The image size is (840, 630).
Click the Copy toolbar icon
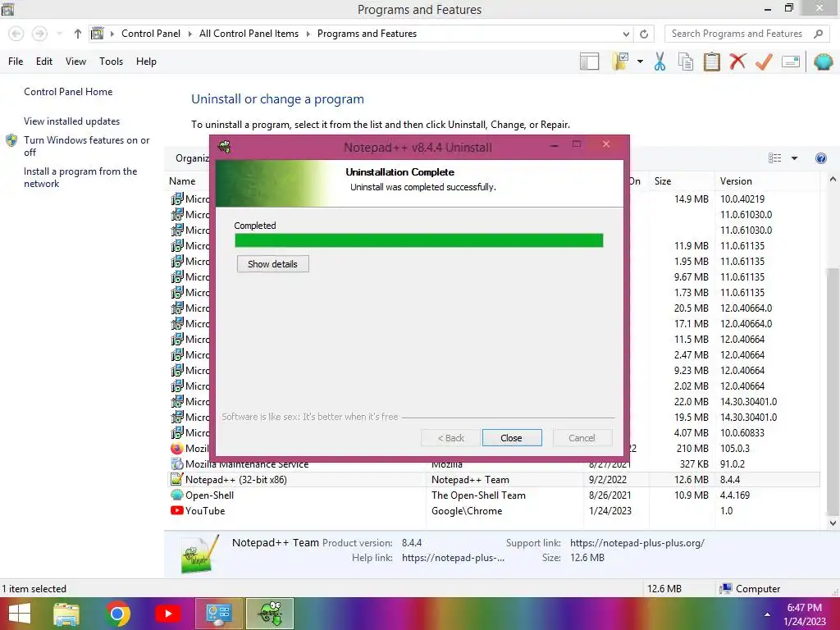pyautogui.click(x=686, y=62)
